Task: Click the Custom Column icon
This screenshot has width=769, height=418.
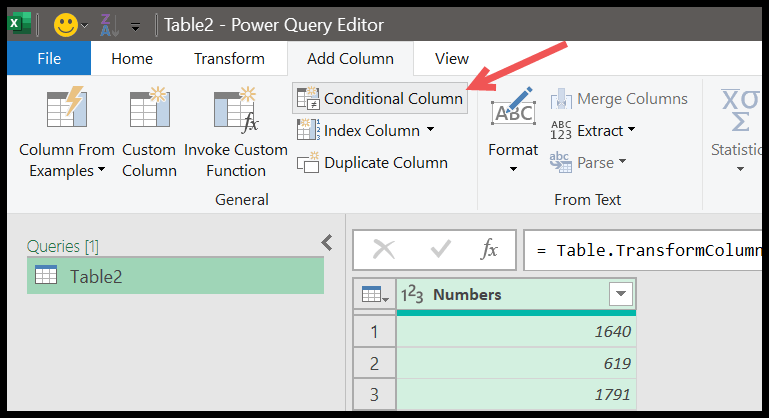Action: point(150,107)
